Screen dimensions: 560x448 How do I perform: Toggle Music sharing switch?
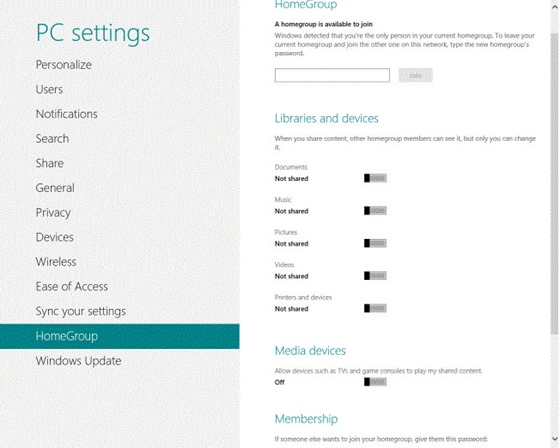pos(375,211)
